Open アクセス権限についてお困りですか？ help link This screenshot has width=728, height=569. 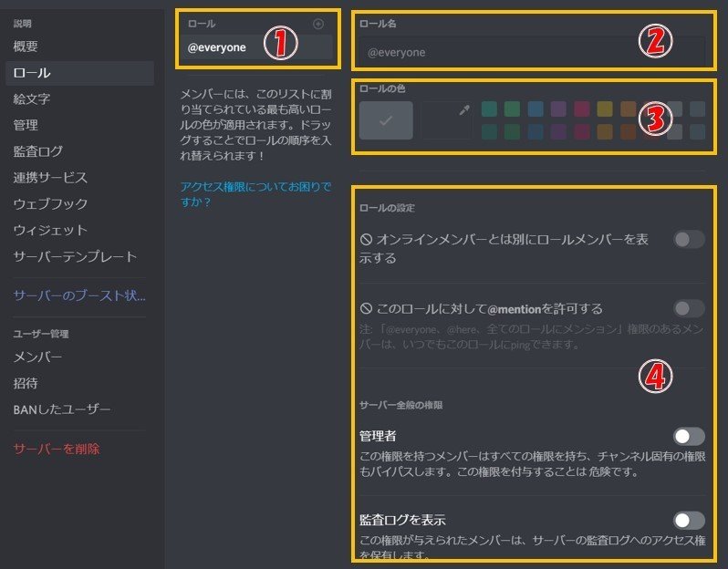click(255, 194)
